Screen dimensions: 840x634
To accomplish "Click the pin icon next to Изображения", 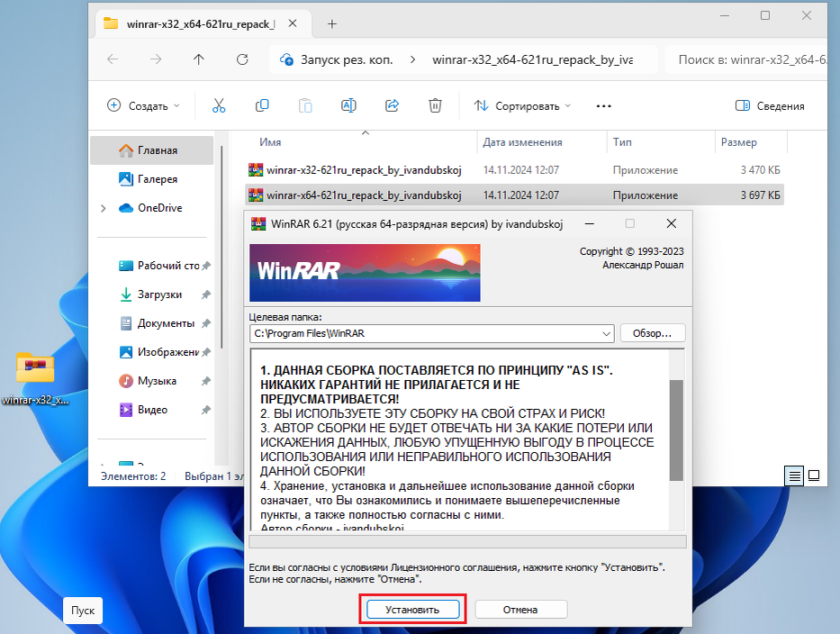I will click(x=206, y=352).
